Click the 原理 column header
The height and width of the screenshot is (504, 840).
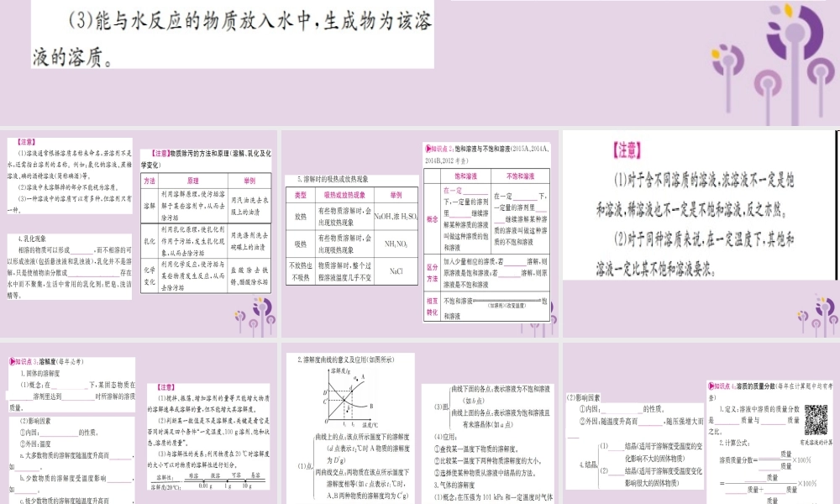(x=193, y=181)
